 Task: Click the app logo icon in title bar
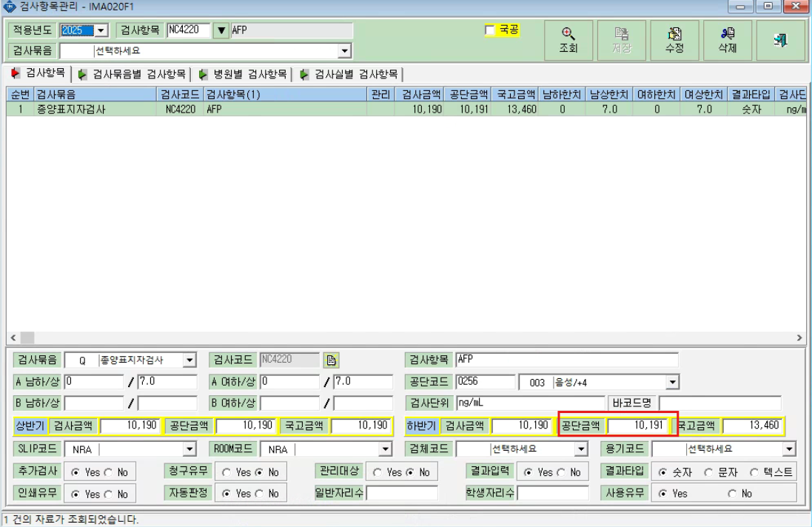[x=10, y=6]
